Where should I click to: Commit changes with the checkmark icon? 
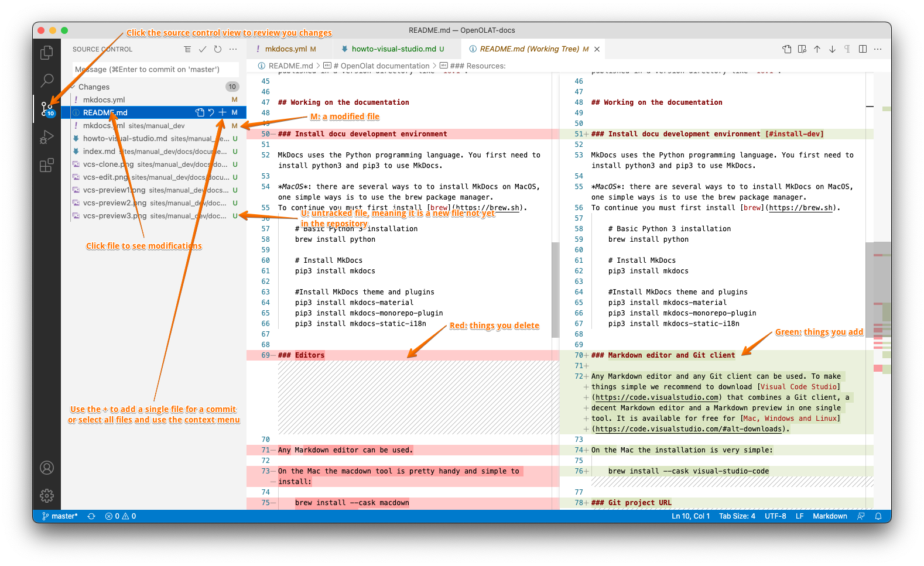pyautogui.click(x=203, y=49)
